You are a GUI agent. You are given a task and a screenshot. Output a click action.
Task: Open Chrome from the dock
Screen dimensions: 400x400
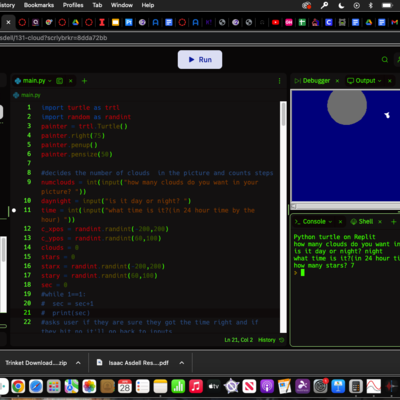tap(18, 387)
